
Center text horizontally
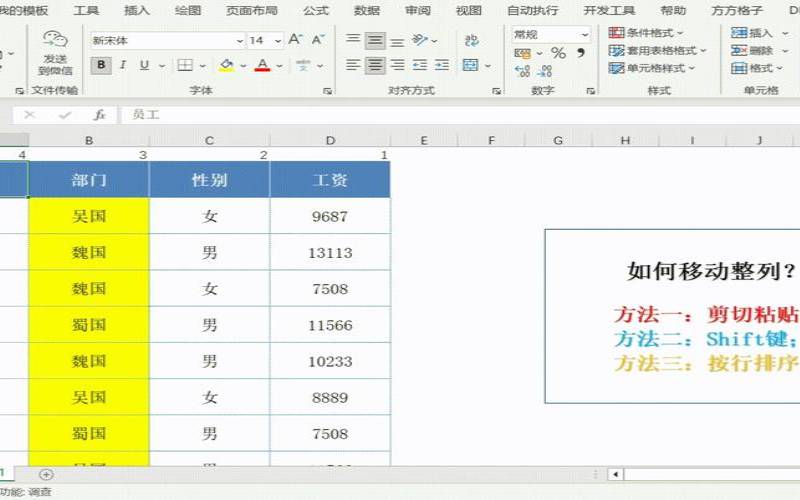375,65
